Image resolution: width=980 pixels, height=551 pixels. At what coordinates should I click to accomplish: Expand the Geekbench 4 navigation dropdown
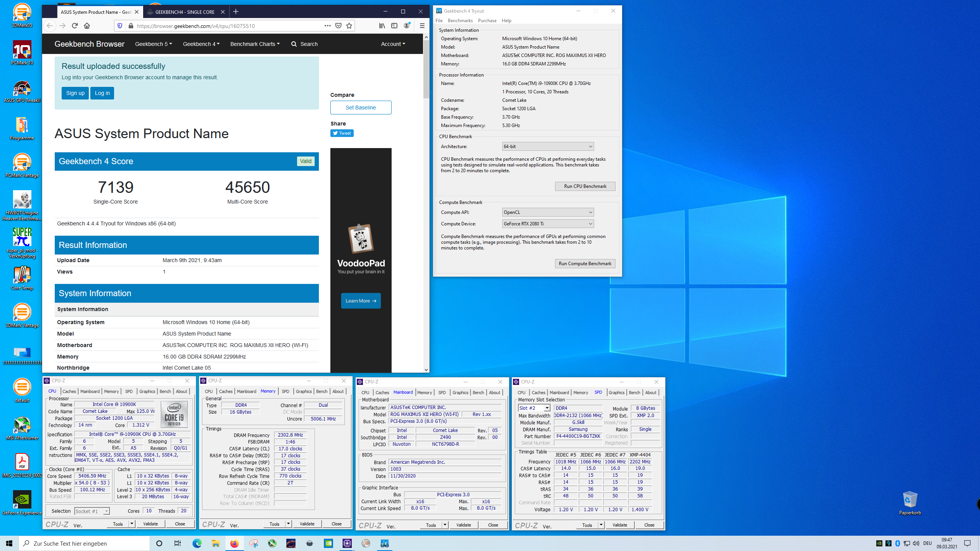201,44
